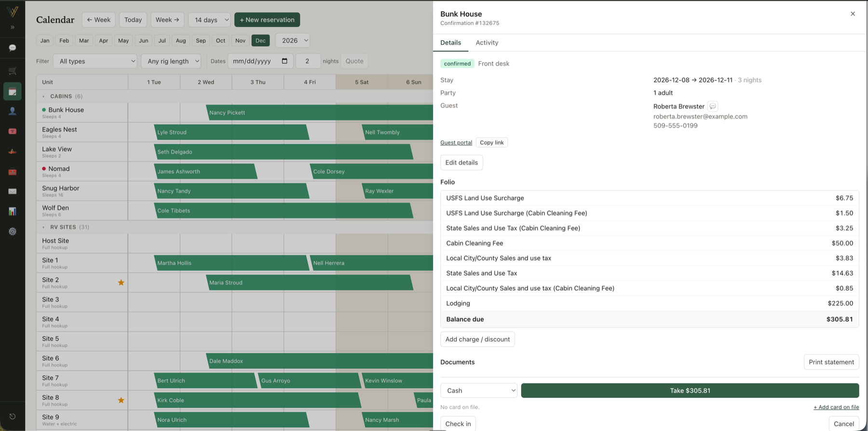Click the red status dot beside Nomad
Screen dimensions: 868x431
pyautogui.click(x=44, y=169)
